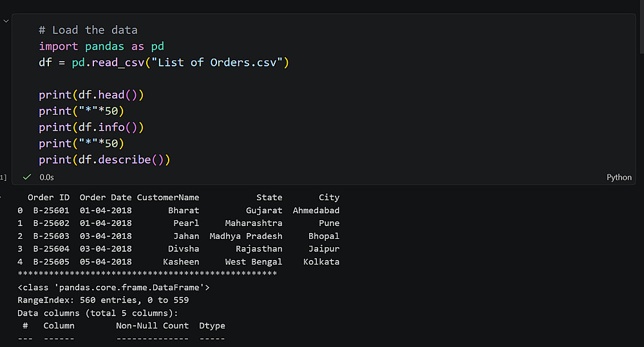Click the 'State' column header in output
Screen dimensions: 644x347
(x=269, y=198)
